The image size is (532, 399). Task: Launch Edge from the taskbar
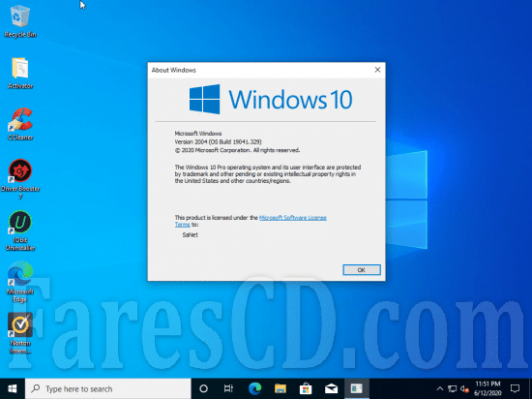pos(254,388)
